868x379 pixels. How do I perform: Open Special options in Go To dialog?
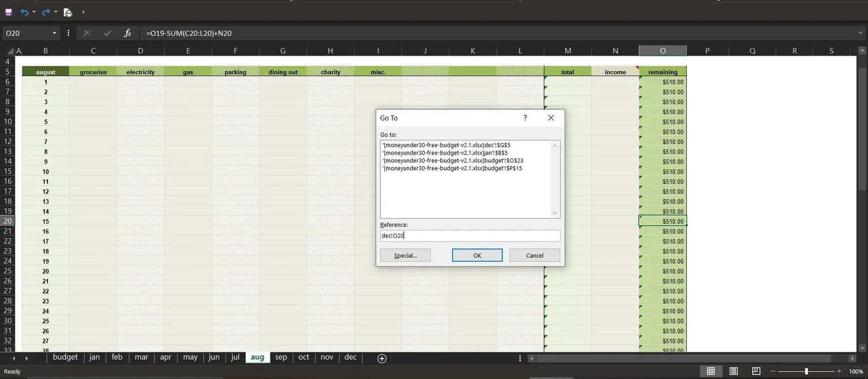(405, 255)
